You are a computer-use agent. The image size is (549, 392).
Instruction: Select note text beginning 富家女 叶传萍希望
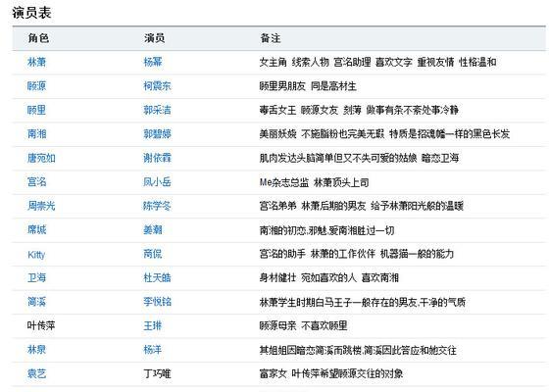(x=331, y=373)
